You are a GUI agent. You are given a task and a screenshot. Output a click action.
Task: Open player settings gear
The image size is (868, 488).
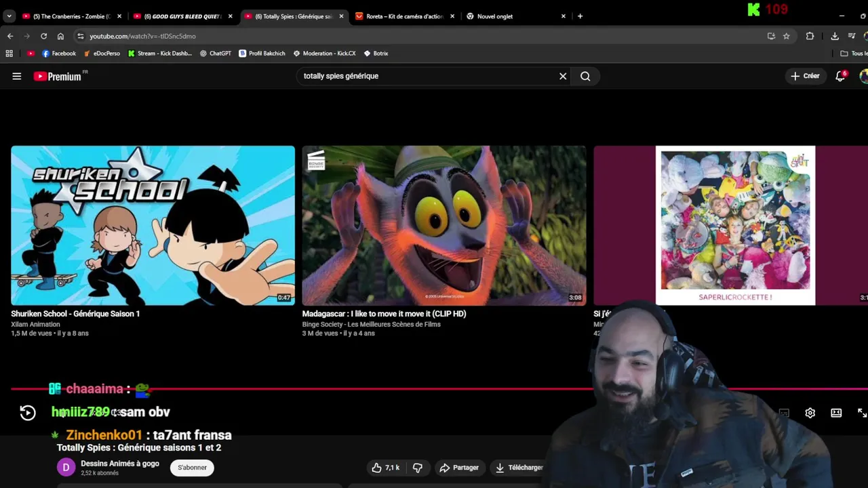tap(810, 413)
